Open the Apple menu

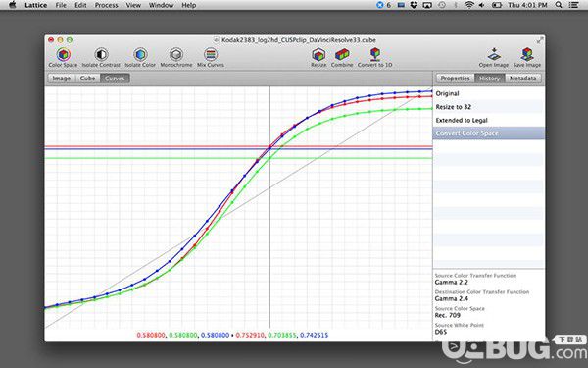(12, 5)
